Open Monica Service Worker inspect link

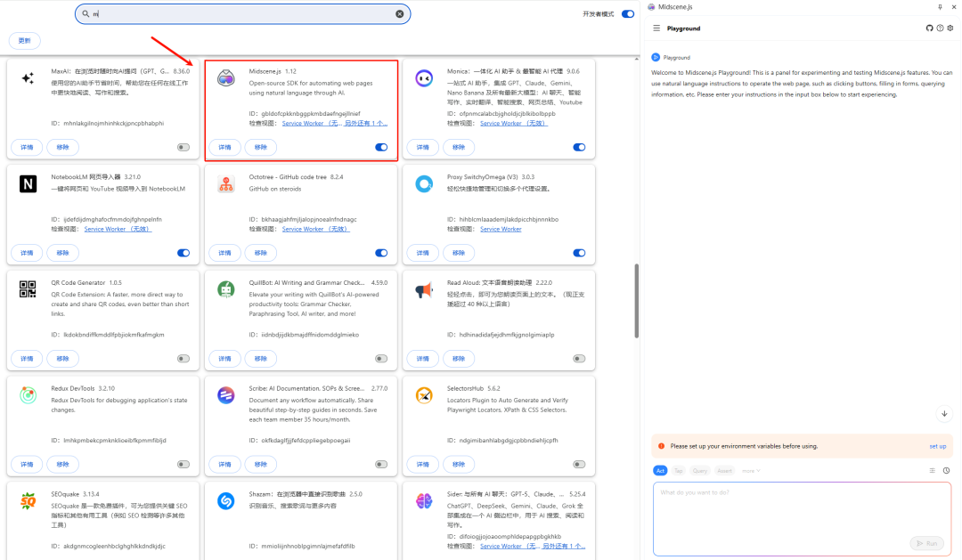(514, 123)
